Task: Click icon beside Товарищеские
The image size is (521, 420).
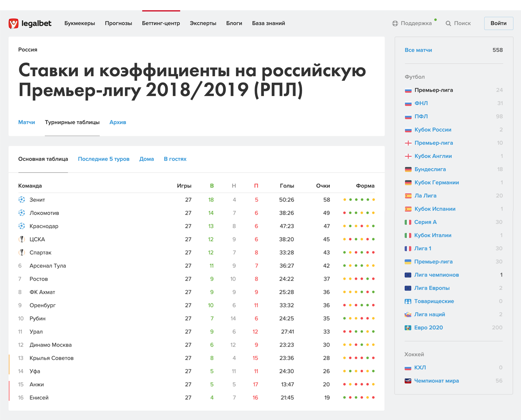Action: pyautogui.click(x=408, y=301)
